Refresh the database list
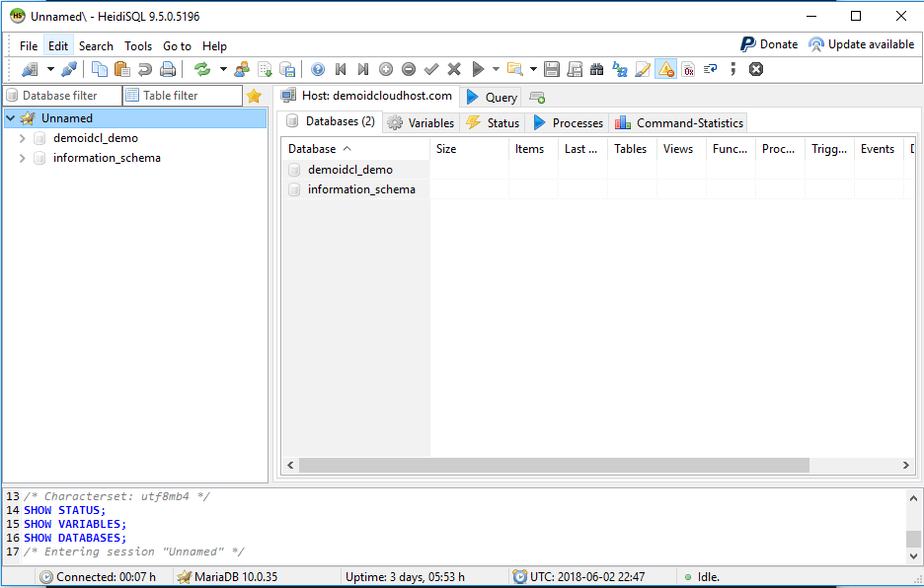 204,69
